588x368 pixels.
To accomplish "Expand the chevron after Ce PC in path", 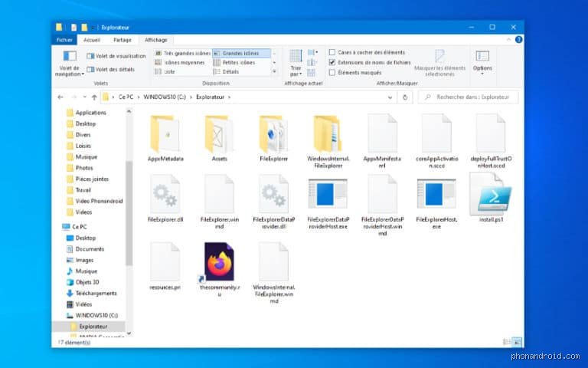I will tap(139, 97).
